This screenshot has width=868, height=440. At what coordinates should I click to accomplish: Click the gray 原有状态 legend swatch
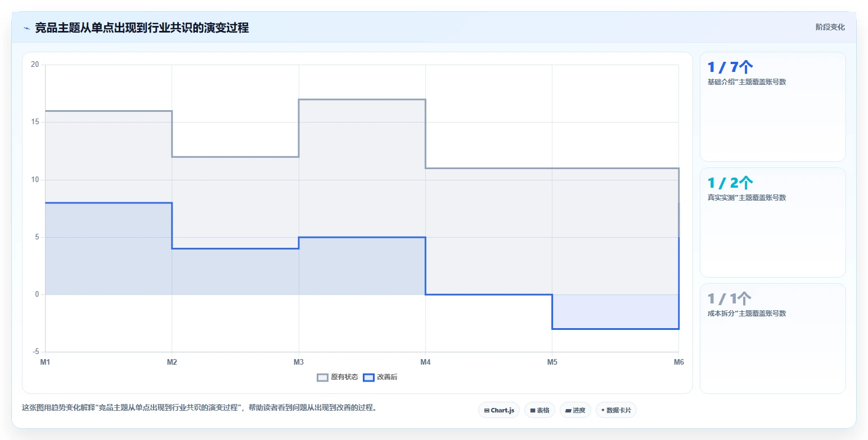[322, 377]
